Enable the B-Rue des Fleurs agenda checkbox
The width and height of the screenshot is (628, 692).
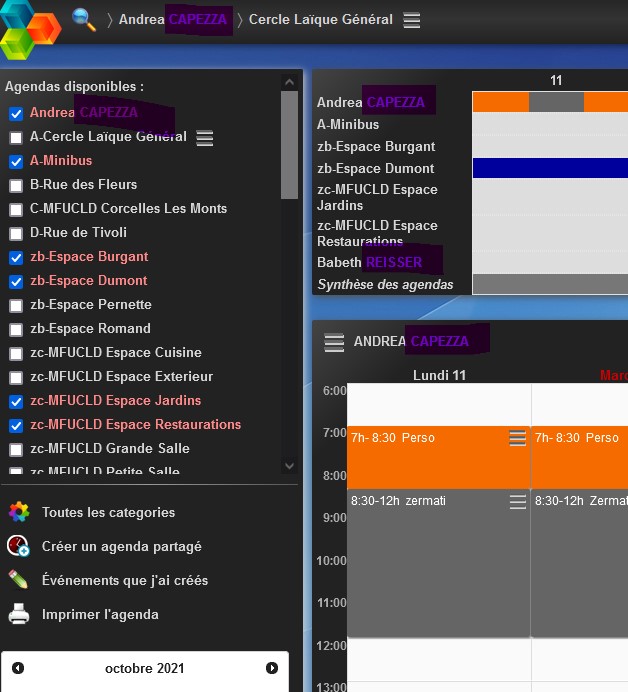pos(16,185)
